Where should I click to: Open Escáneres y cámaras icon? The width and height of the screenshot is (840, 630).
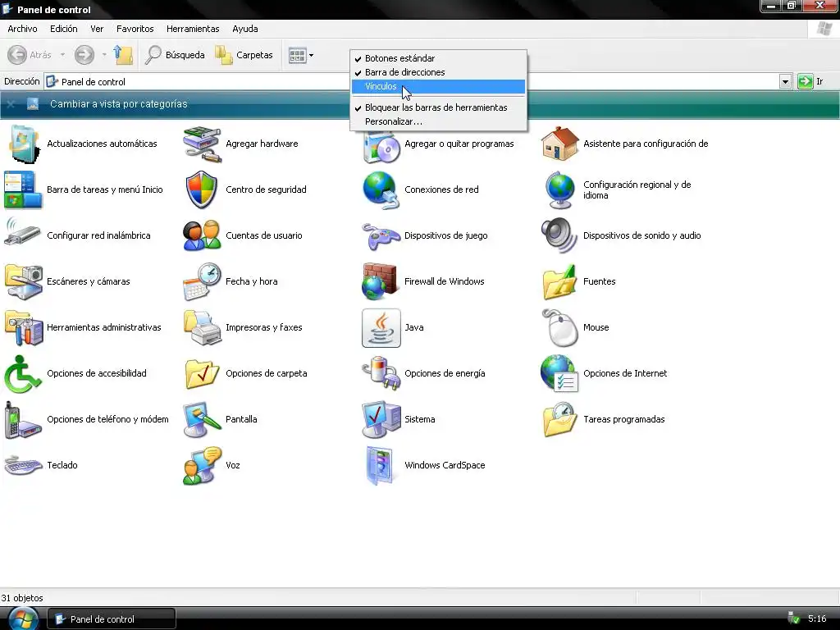(x=23, y=282)
